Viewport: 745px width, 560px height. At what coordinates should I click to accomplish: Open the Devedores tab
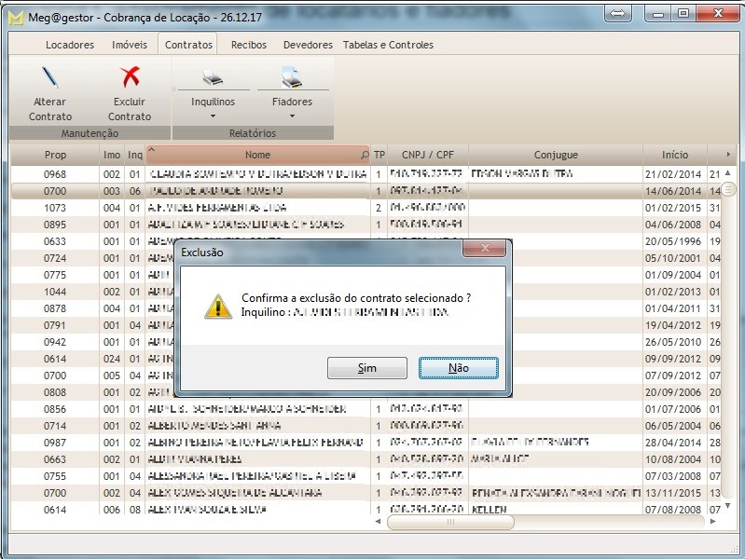pos(308,45)
